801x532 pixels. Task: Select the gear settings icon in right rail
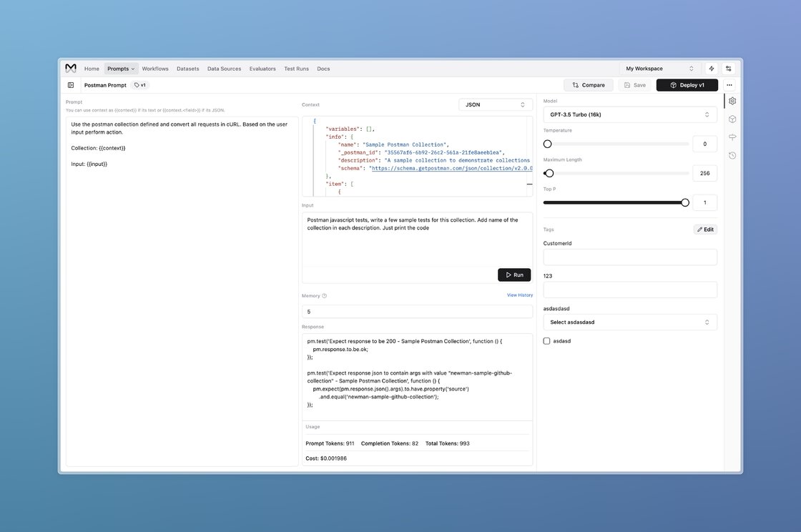coord(732,101)
